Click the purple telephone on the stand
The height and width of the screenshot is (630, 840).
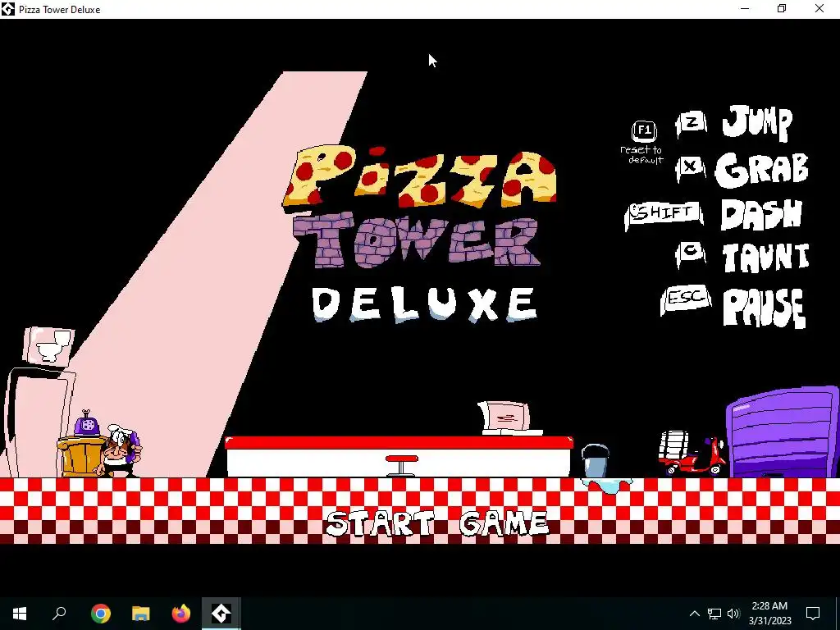pyautogui.click(x=89, y=424)
